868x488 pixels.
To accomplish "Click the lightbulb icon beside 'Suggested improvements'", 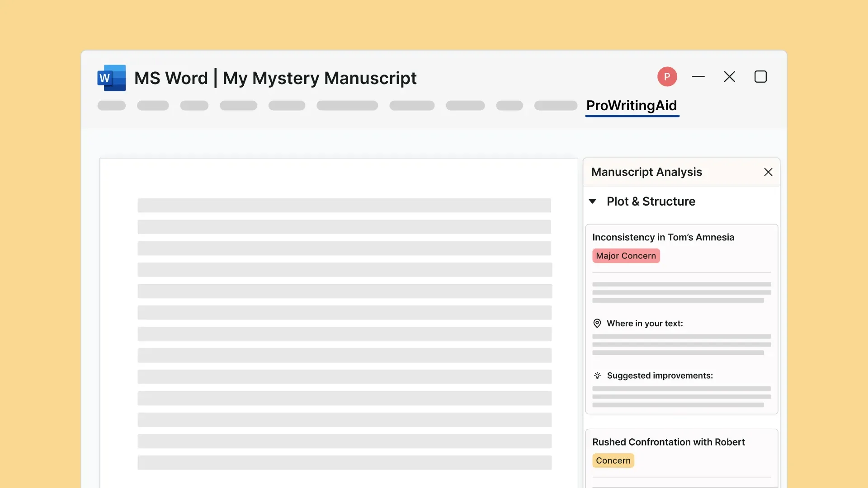I will [597, 375].
